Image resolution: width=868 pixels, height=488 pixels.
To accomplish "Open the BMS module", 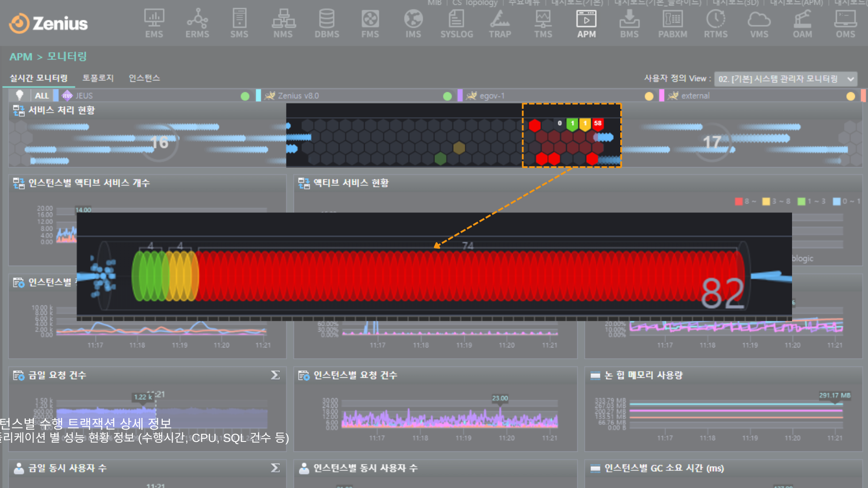I will click(629, 23).
